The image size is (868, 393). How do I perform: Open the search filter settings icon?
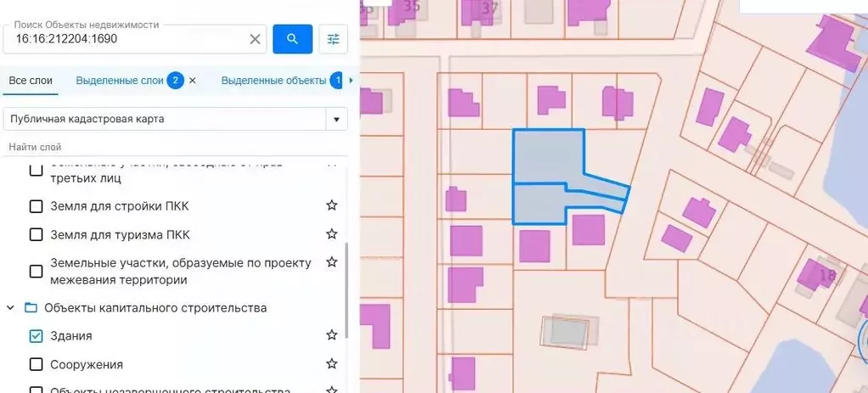[333, 39]
